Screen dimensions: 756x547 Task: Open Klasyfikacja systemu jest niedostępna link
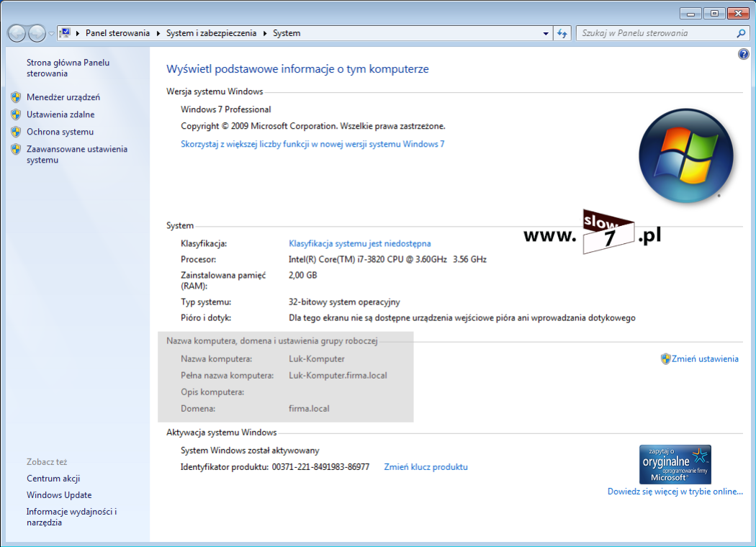tap(360, 244)
